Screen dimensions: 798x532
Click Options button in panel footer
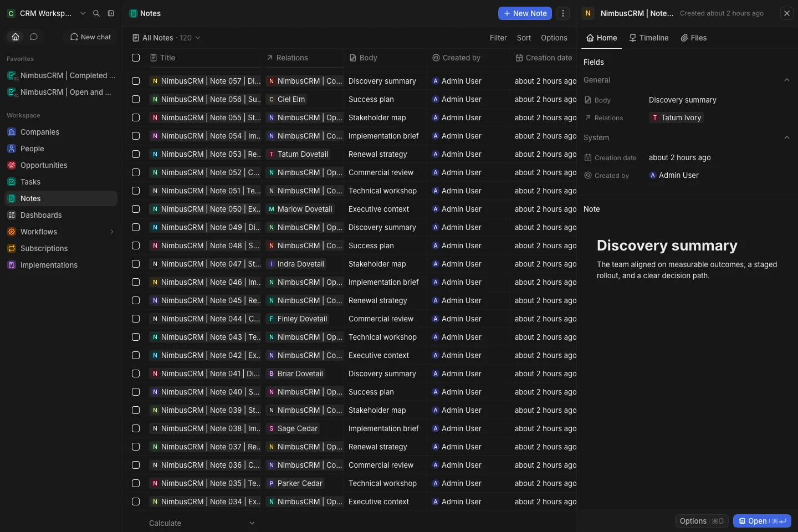[702, 521]
